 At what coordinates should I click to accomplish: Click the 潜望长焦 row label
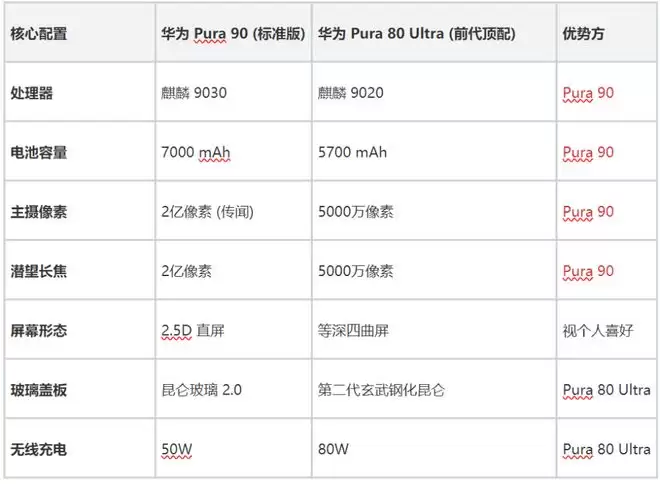[39, 271]
